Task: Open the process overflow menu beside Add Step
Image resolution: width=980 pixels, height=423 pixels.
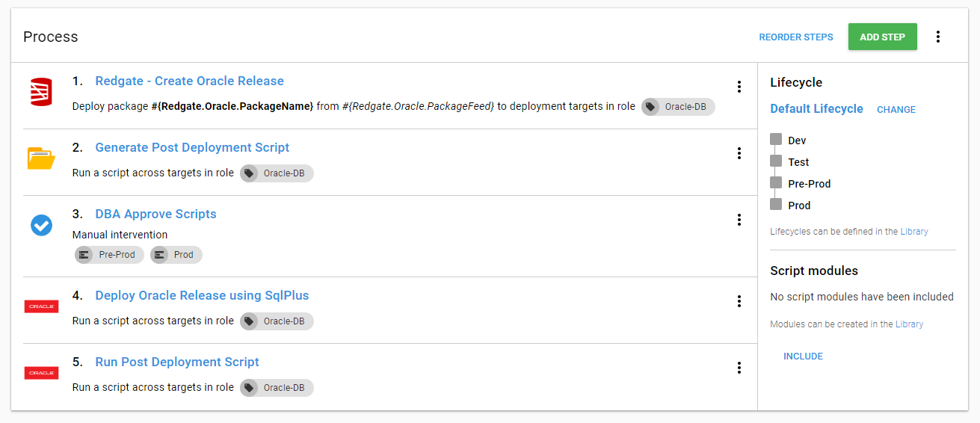Action: coord(938,37)
